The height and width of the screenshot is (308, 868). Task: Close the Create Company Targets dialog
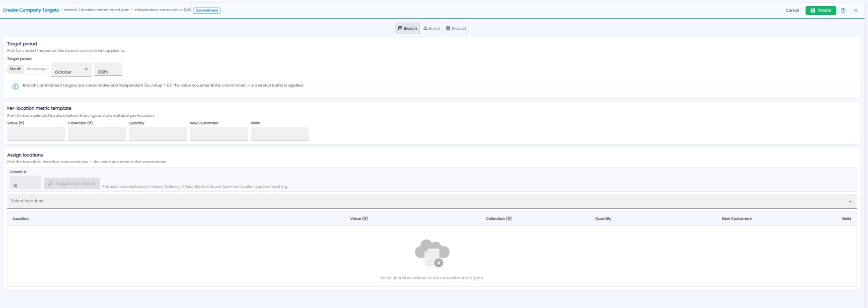pyautogui.click(x=855, y=10)
